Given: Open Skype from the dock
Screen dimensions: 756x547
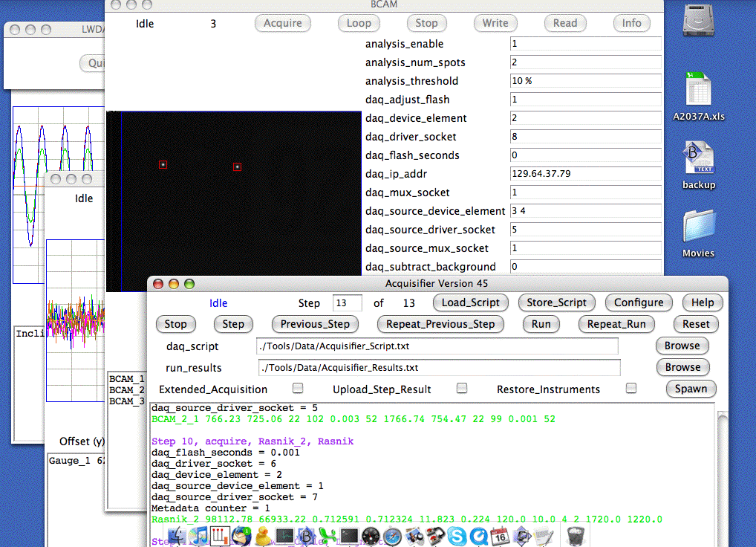Looking at the screenshot, I should [x=458, y=534].
